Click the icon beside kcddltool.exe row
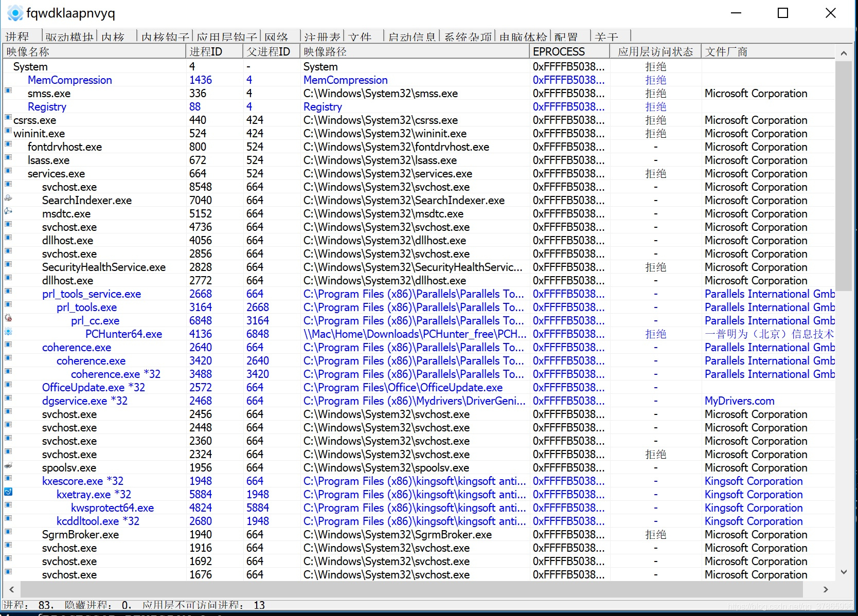This screenshot has height=616, width=858. [x=8, y=518]
